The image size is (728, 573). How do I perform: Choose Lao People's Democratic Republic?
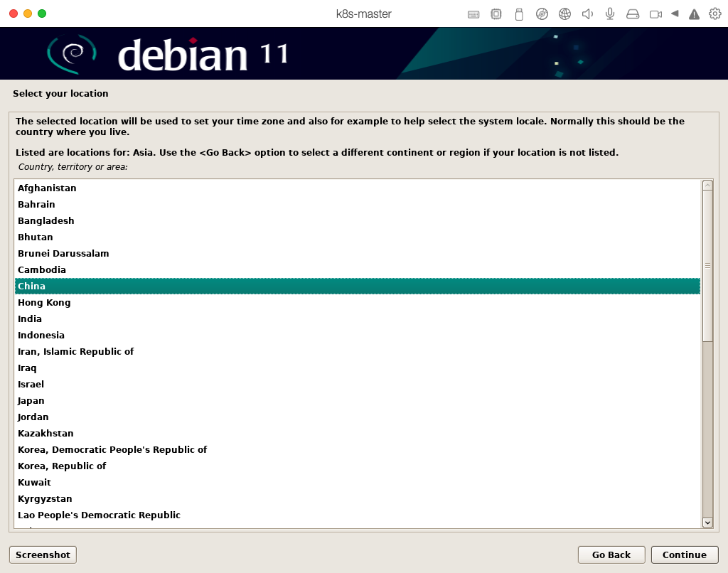click(x=357, y=515)
